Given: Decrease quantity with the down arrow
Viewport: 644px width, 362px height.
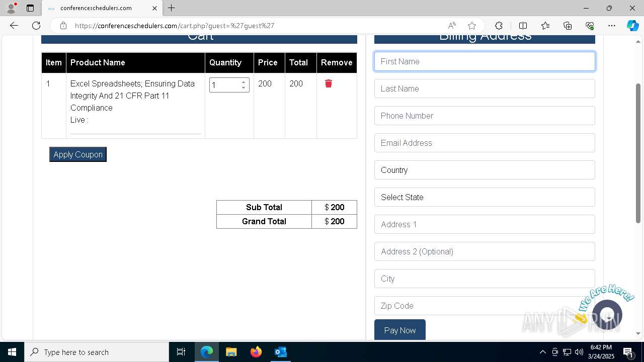Looking at the screenshot, I should coord(244,87).
